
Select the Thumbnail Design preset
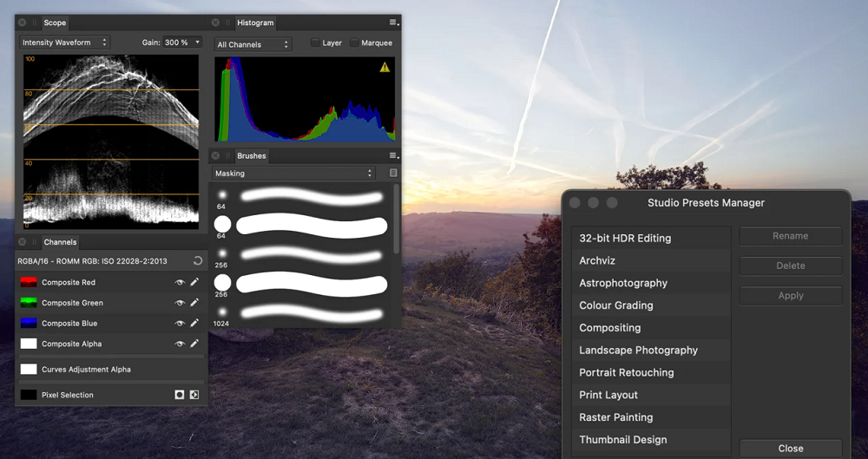(651, 440)
